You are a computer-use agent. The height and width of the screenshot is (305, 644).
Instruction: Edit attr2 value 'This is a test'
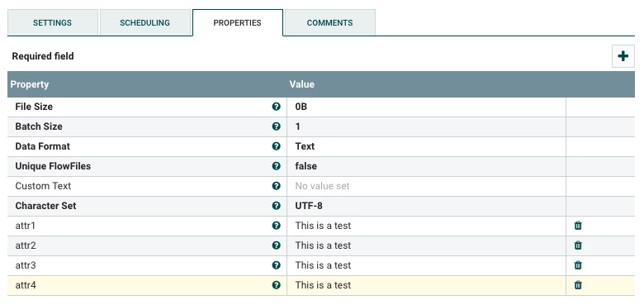point(426,245)
